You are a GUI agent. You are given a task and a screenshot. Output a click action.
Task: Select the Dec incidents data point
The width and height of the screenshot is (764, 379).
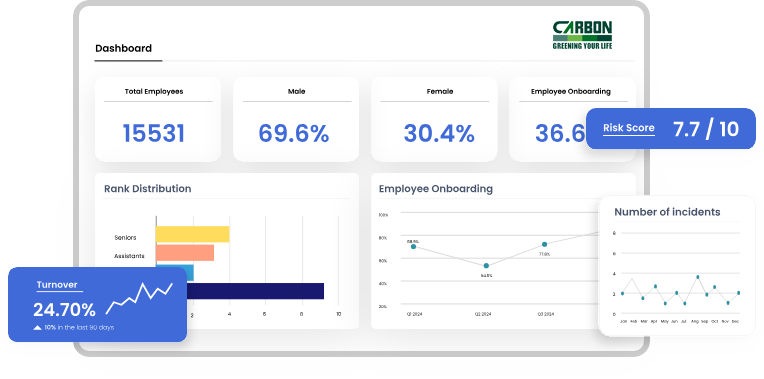(739, 293)
